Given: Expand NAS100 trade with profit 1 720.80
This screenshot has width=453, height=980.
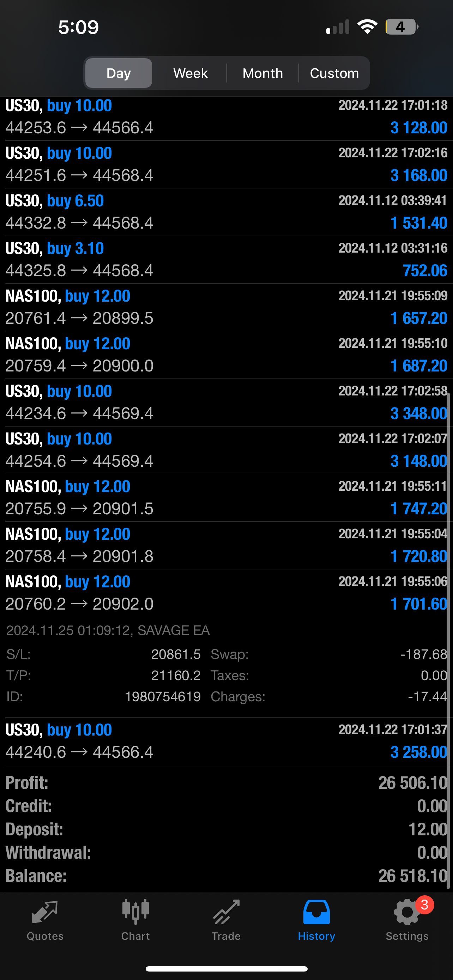Looking at the screenshot, I should (226, 545).
